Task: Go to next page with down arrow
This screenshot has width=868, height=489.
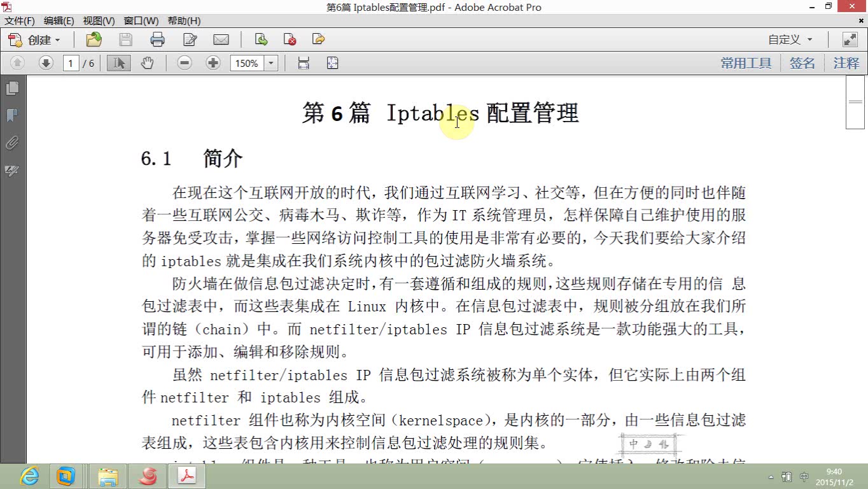Action: click(x=45, y=63)
